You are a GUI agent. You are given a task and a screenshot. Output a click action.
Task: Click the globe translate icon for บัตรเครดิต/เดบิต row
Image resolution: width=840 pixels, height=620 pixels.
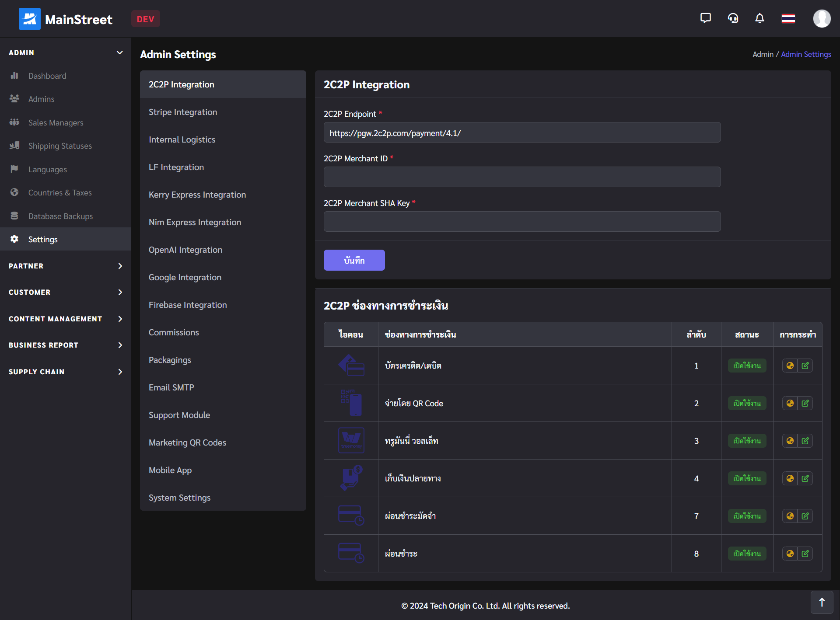pos(790,366)
